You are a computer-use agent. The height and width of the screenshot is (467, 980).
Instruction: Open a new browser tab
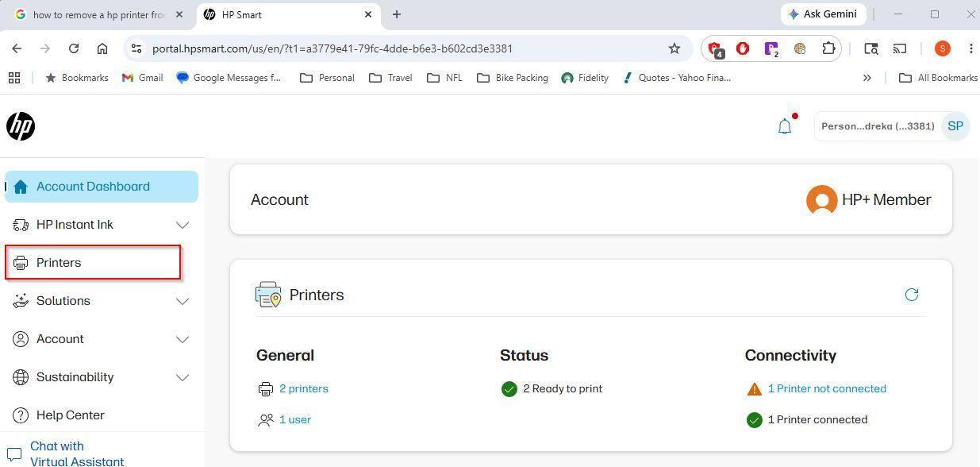click(397, 14)
